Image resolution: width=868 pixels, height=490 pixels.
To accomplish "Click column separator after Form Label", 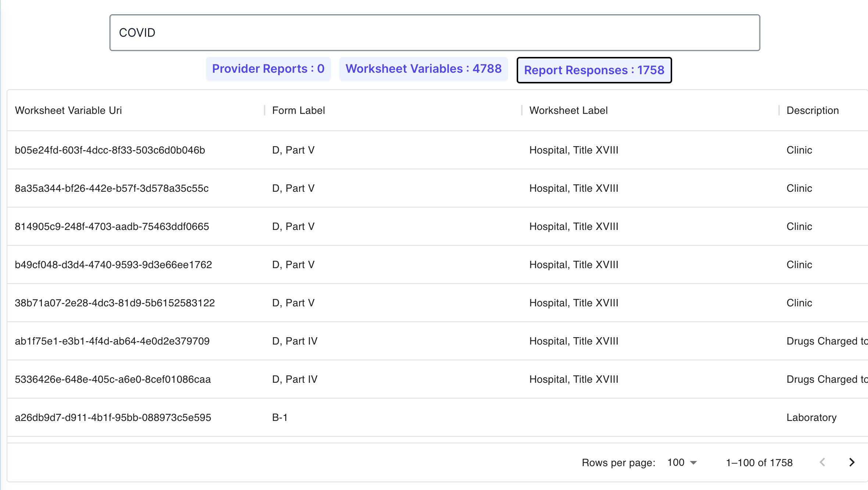I will (521, 110).
